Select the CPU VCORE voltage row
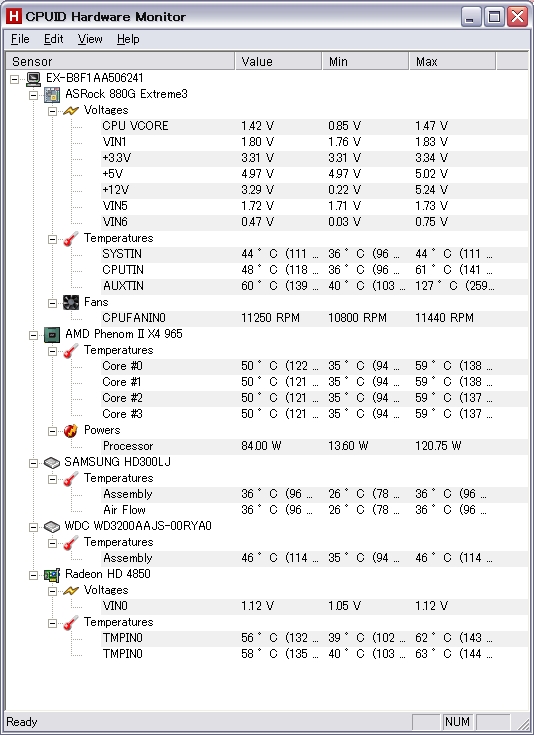The image size is (534, 735). [314, 126]
